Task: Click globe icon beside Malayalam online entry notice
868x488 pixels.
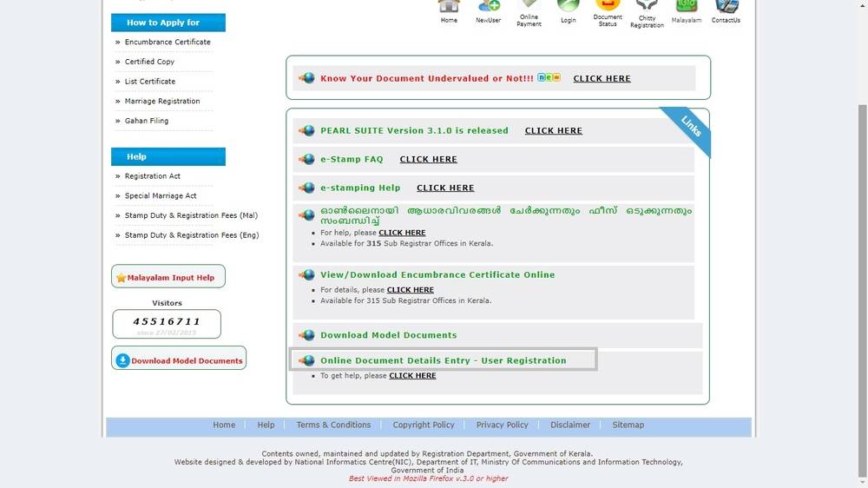Action: (306, 215)
